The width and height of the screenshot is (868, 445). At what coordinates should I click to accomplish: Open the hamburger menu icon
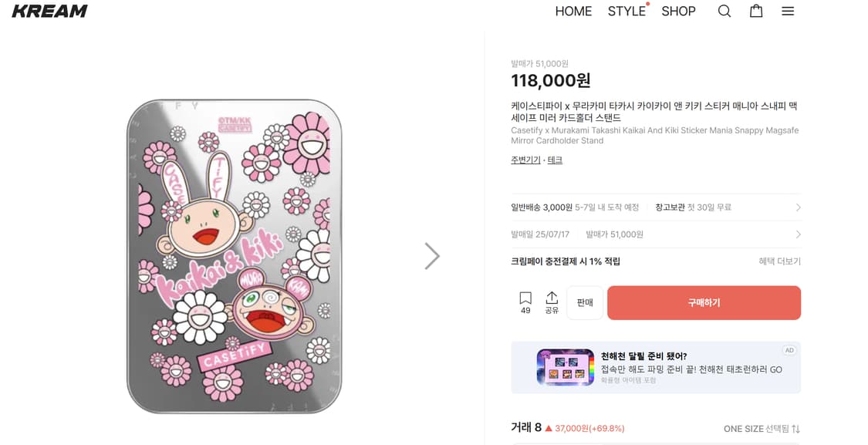coord(788,11)
